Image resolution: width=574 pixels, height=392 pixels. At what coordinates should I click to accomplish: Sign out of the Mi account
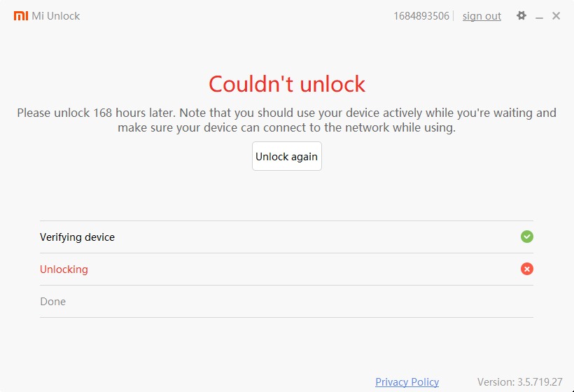pyautogui.click(x=482, y=16)
